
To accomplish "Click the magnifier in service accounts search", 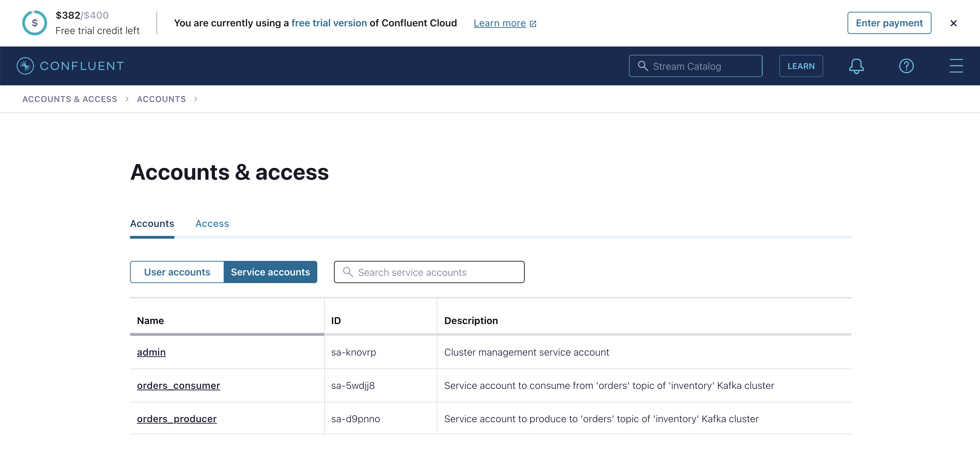I will click(x=348, y=272).
